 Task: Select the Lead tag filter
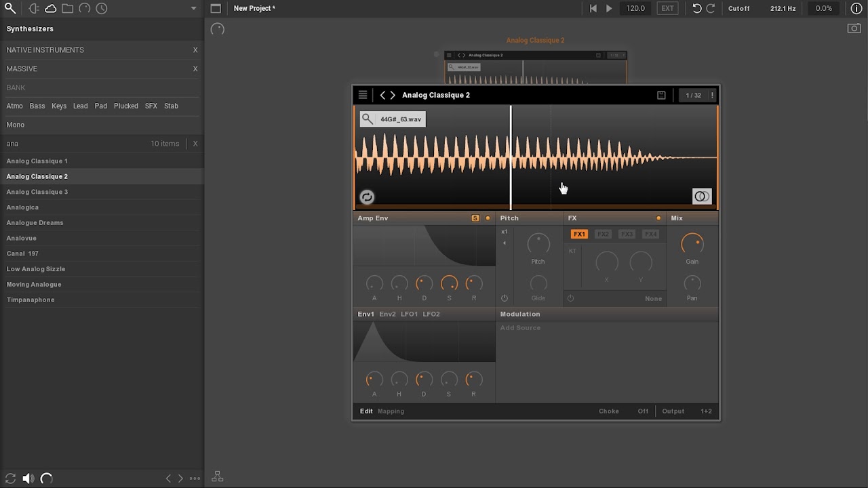click(81, 106)
